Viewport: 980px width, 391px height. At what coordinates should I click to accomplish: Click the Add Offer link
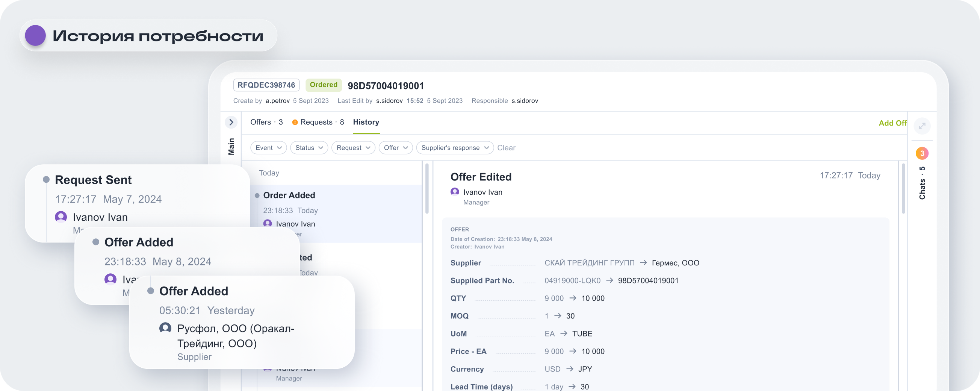point(892,123)
